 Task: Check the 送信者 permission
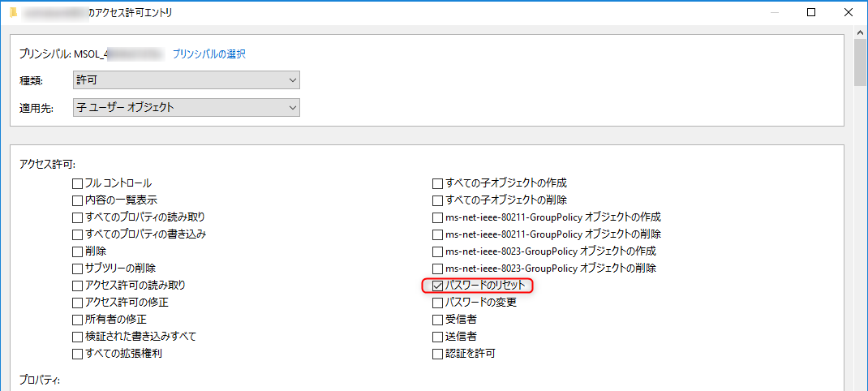pos(437,337)
